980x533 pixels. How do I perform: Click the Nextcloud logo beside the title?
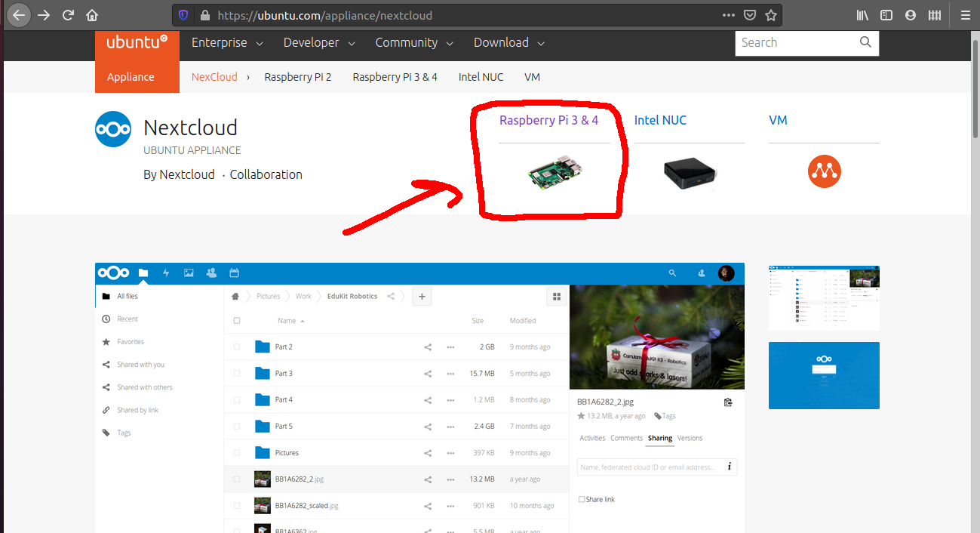pyautogui.click(x=113, y=129)
